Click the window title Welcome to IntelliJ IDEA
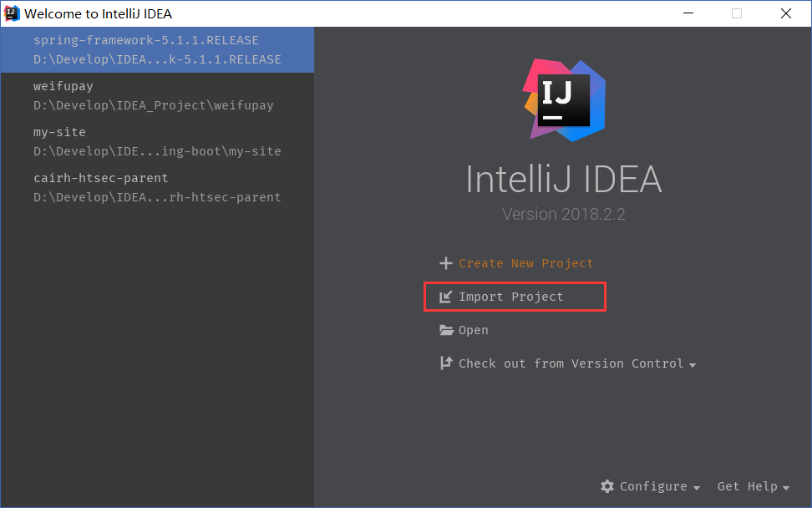Viewport: 812px width, 508px height. pos(98,14)
